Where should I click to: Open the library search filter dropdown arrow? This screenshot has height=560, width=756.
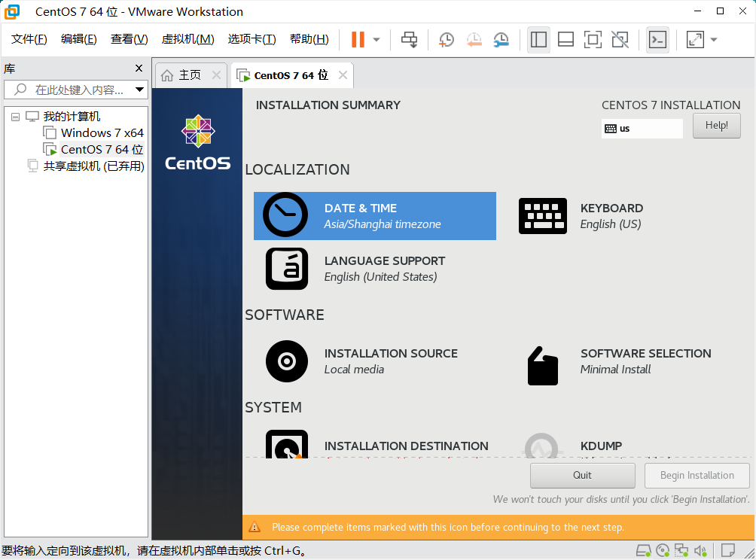(x=139, y=90)
